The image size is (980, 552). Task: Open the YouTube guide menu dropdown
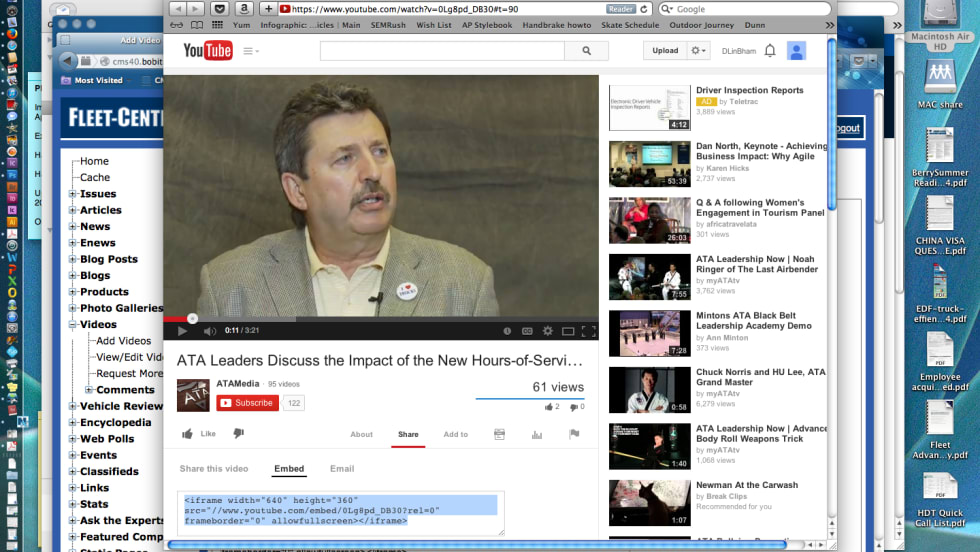[x=250, y=51]
